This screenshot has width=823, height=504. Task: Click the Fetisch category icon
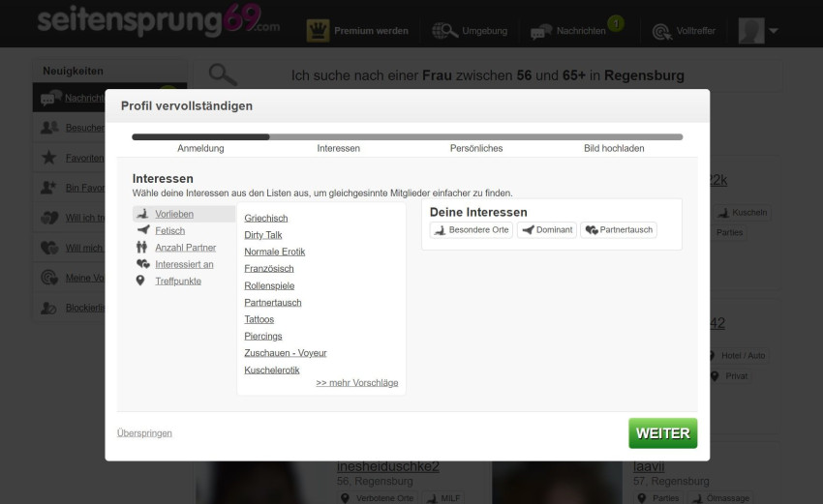(x=142, y=229)
